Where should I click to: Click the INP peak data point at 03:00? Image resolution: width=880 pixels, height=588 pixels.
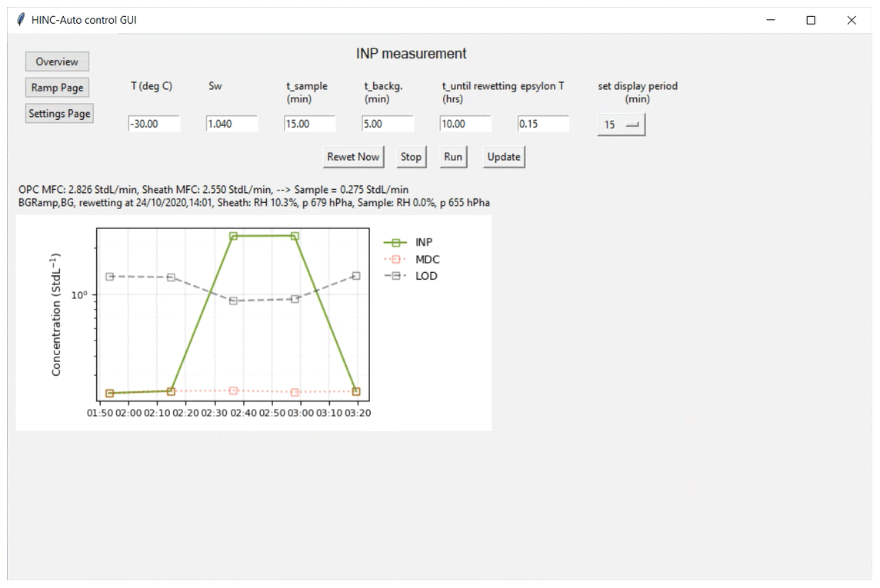[x=295, y=236]
